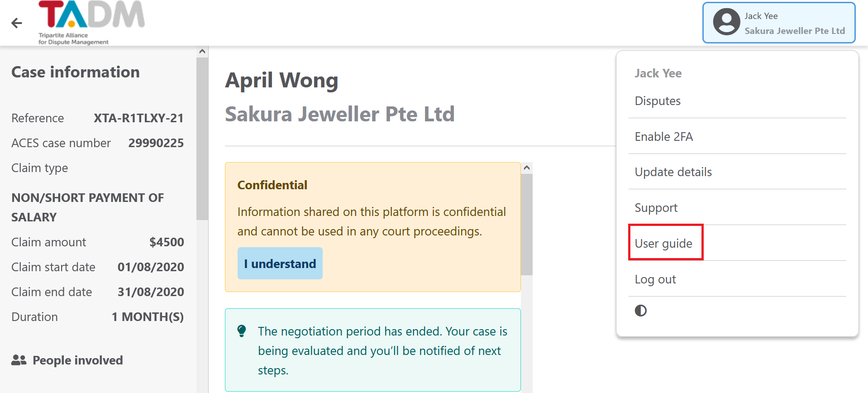Viewport: 868px width, 393px height.
Task: Log out via the account menu
Action: [655, 279]
